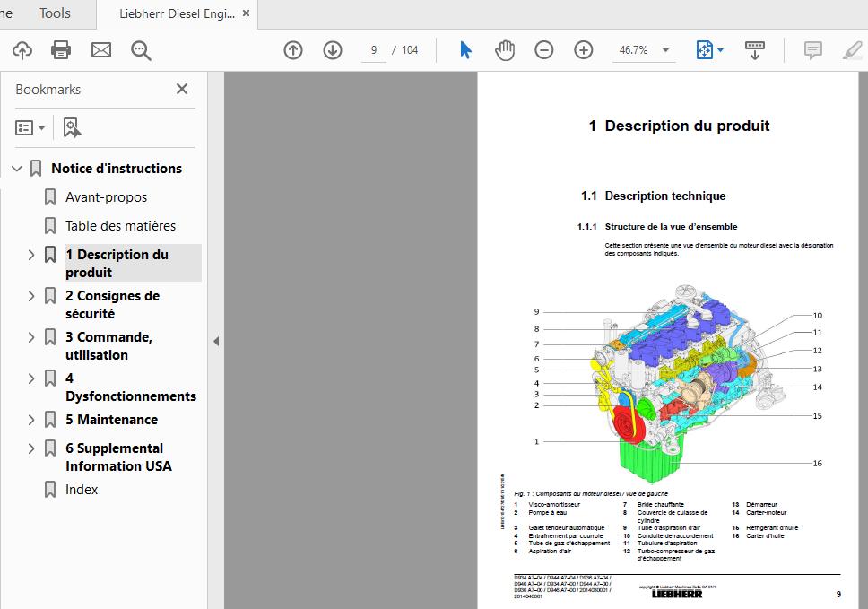Expand the '2 Consignes de sécurité' bookmark
This screenshot has width=868, height=609.
tap(31, 296)
